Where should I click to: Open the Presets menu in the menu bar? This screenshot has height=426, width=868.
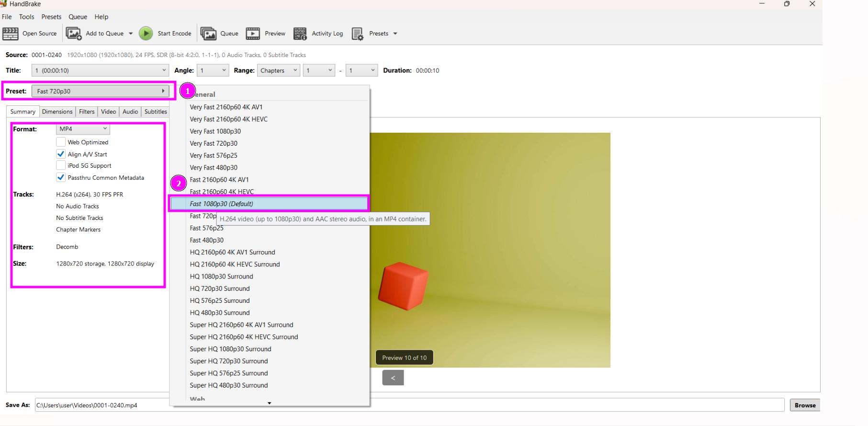coord(51,17)
